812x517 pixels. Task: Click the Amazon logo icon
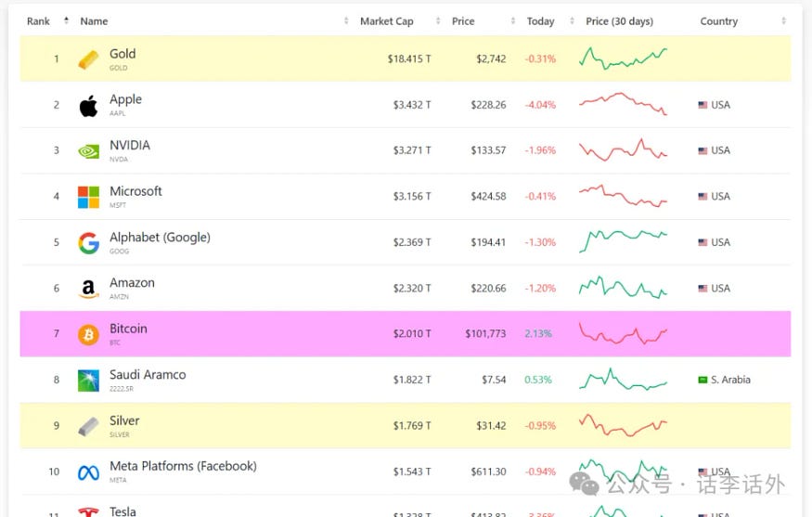point(88,289)
